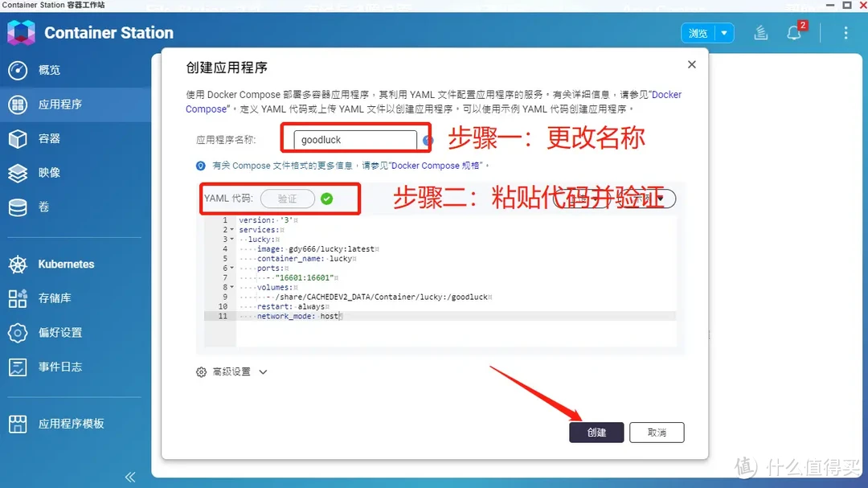This screenshot has width=868, height=488.
Task: Select the 映像 images sidebar icon
Action: [19, 172]
